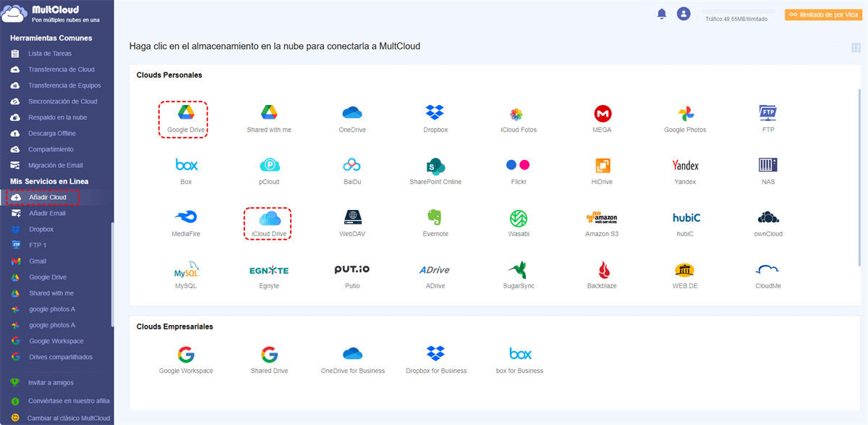This screenshot has height=425, width=868.
Task: Choose SharePoint Online
Action: (x=435, y=172)
